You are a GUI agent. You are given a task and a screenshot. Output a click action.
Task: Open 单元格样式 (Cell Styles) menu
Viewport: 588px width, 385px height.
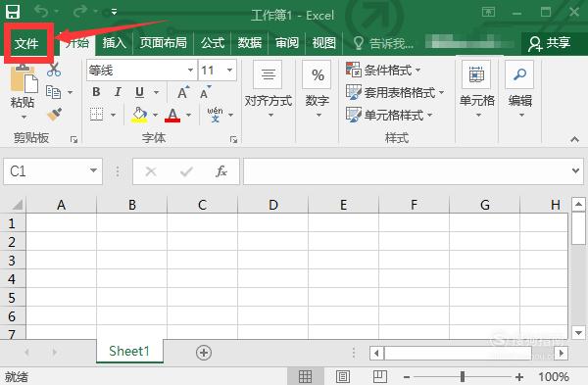389,115
